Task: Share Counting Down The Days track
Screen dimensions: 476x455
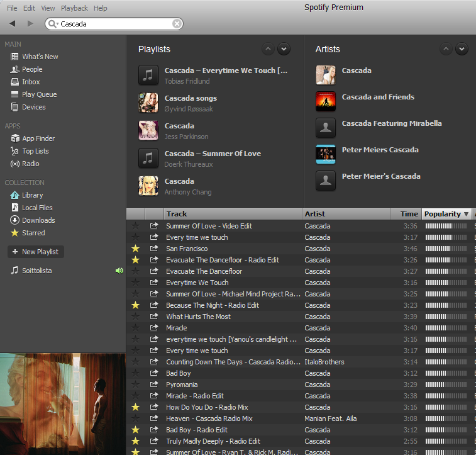Action: point(154,362)
